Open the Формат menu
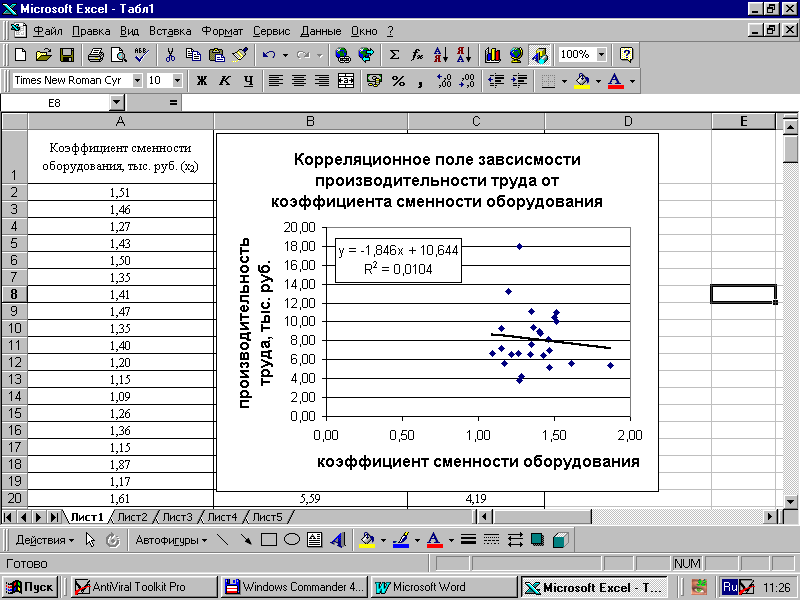This screenshot has height=600, width=800. coord(221,31)
